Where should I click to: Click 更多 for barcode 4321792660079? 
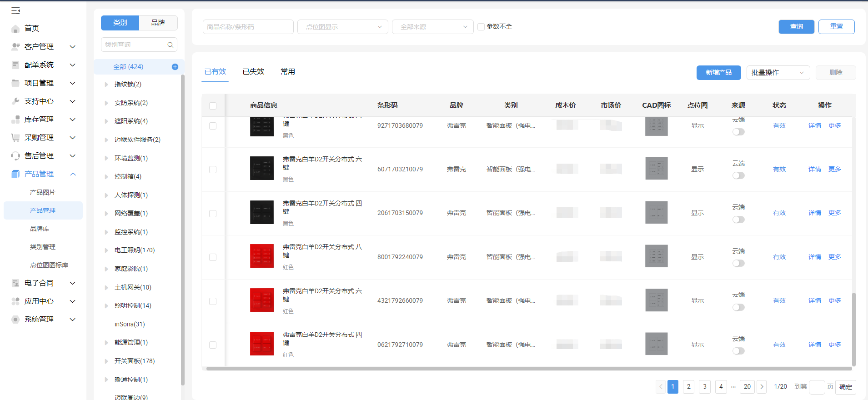(835, 301)
